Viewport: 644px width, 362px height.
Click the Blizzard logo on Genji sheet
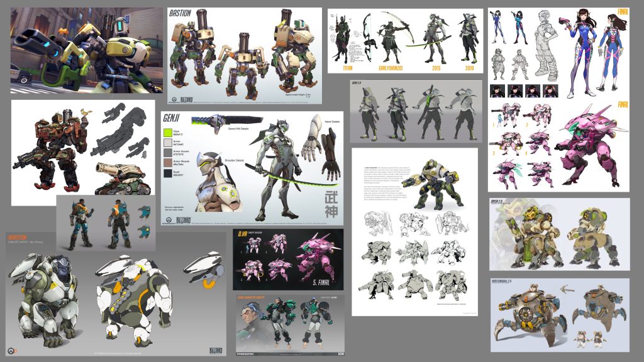coord(184,221)
